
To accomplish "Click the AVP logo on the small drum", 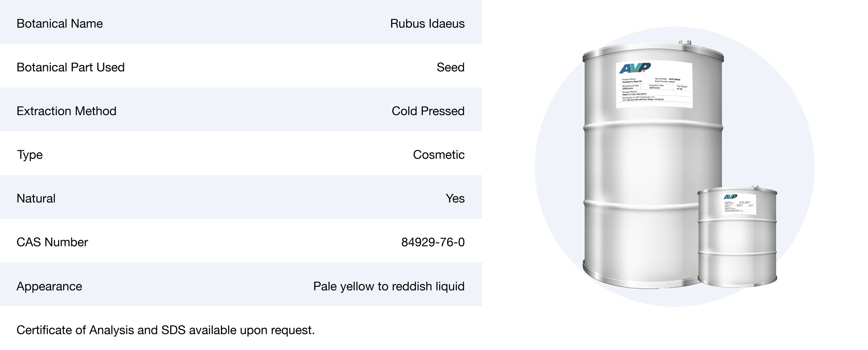I will pos(730,197).
